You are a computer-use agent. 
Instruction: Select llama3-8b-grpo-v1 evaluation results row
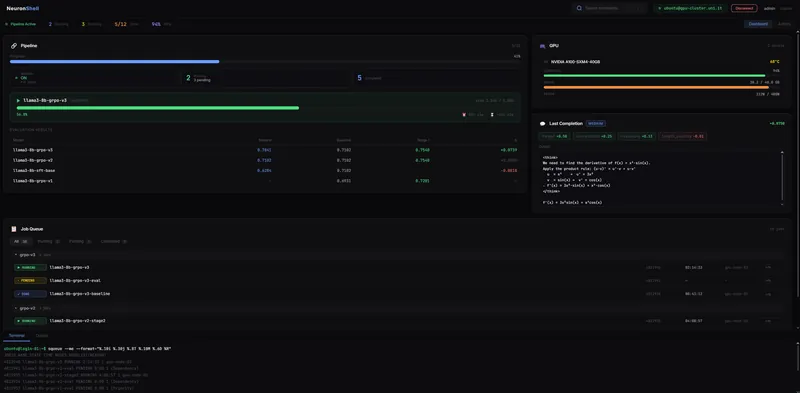265,181
